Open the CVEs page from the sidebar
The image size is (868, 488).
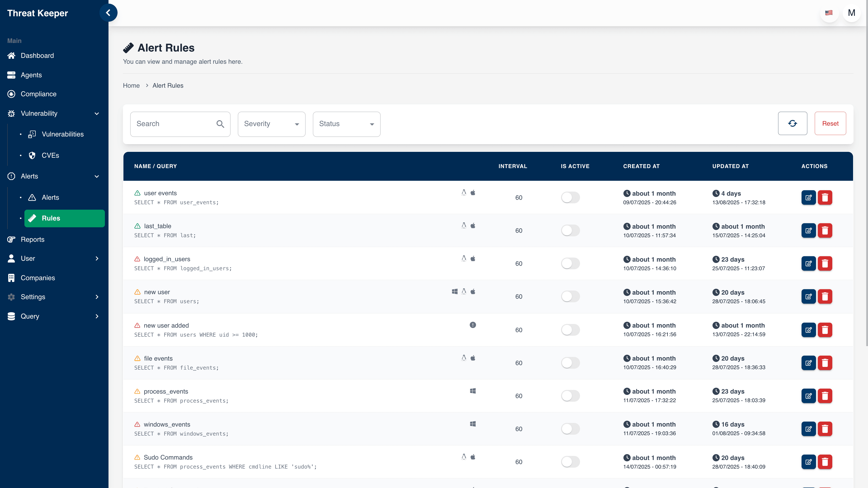tap(51, 155)
